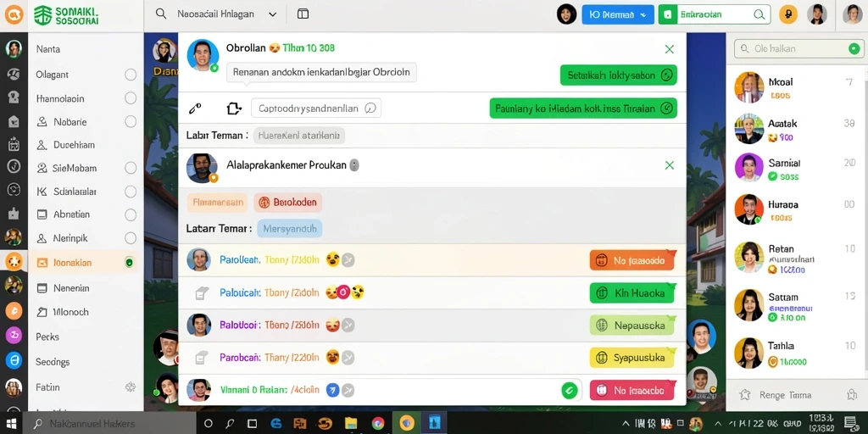Click the orange No jaasodo button
The image size is (868, 434).
tap(632, 259)
